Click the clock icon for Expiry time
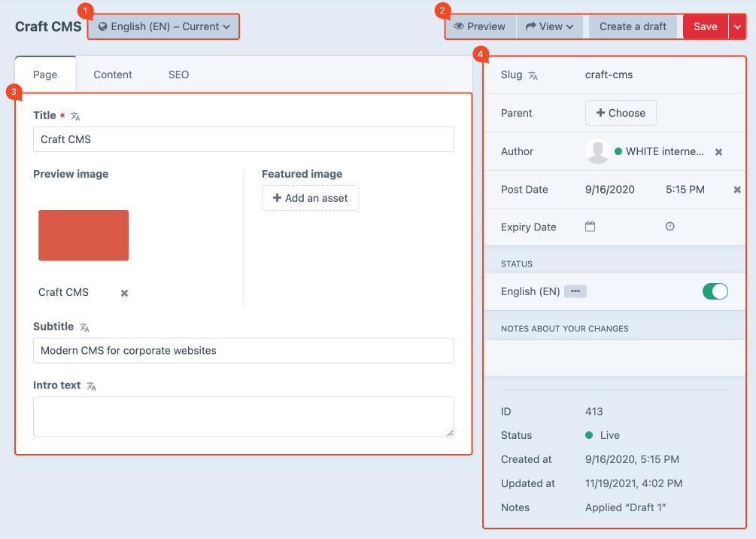Image resolution: width=756 pixels, height=539 pixels. tap(670, 227)
